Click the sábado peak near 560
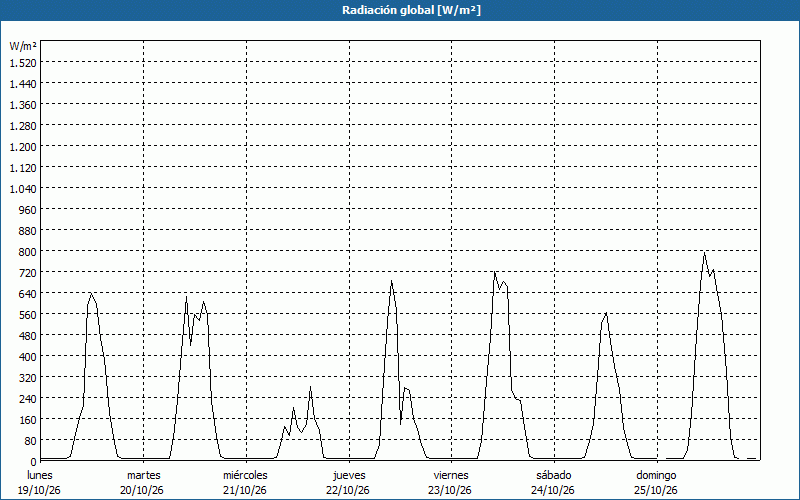This screenshot has width=800, height=500. coord(606,313)
